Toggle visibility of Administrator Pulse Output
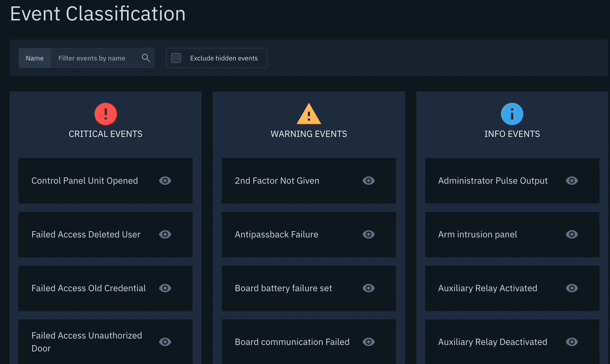Viewport: 610px width, 364px height. coord(571,181)
